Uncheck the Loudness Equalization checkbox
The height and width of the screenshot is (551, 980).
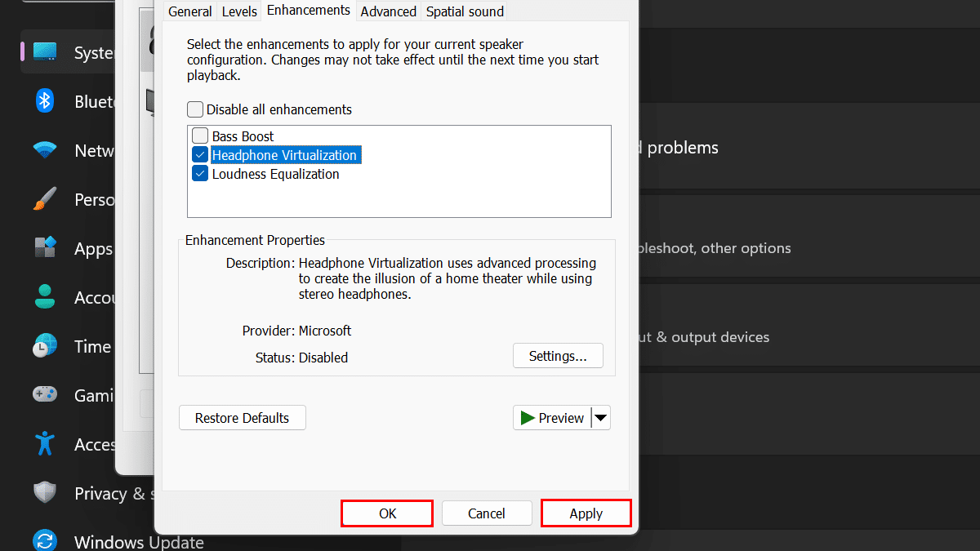(x=200, y=174)
